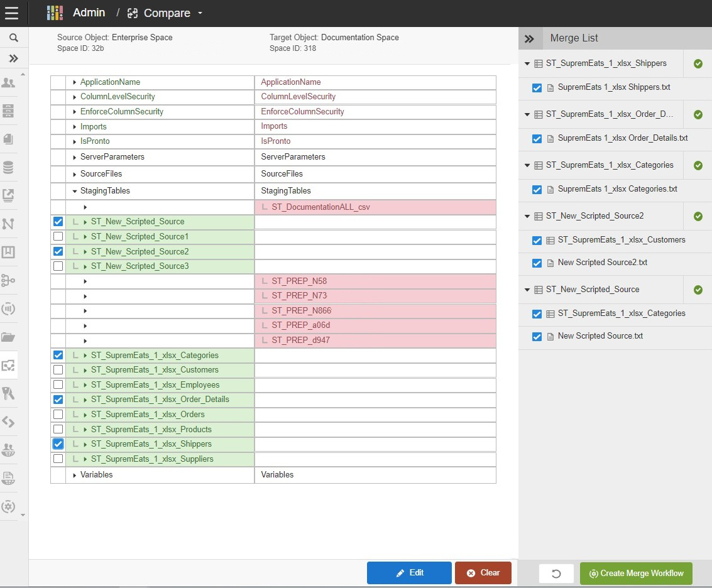Collapse ST_New_Scripted_Source2 group in Merge List
This screenshot has height=588, width=712.
tap(527, 216)
